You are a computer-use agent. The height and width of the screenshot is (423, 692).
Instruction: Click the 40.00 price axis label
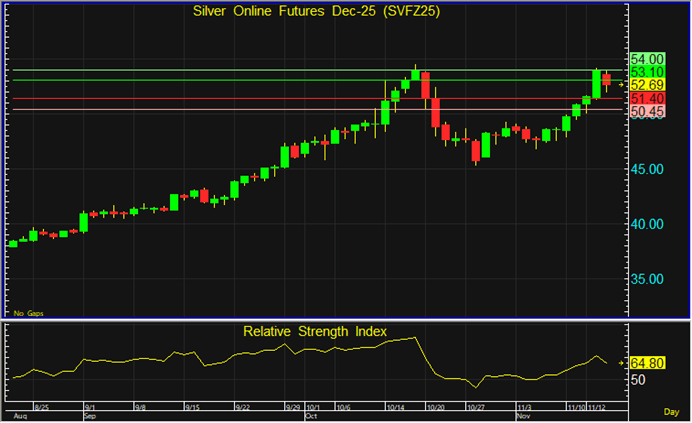click(x=648, y=223)
